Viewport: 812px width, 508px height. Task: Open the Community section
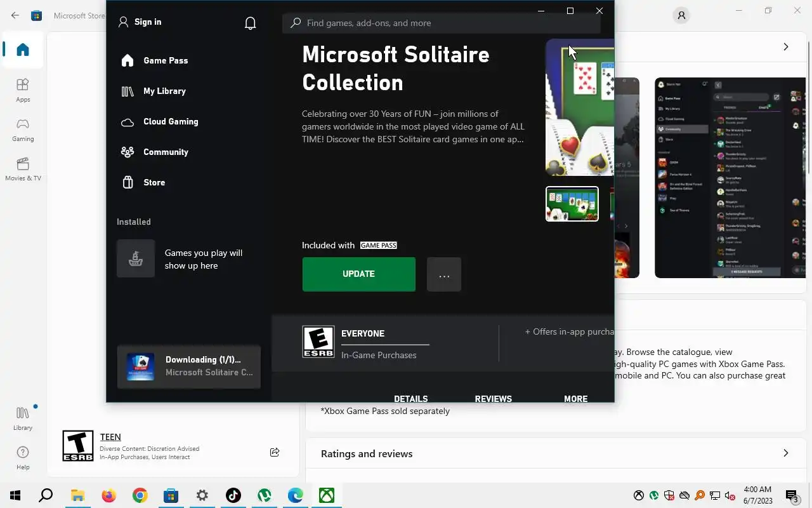pyautogui.click(x=155, y=152)
